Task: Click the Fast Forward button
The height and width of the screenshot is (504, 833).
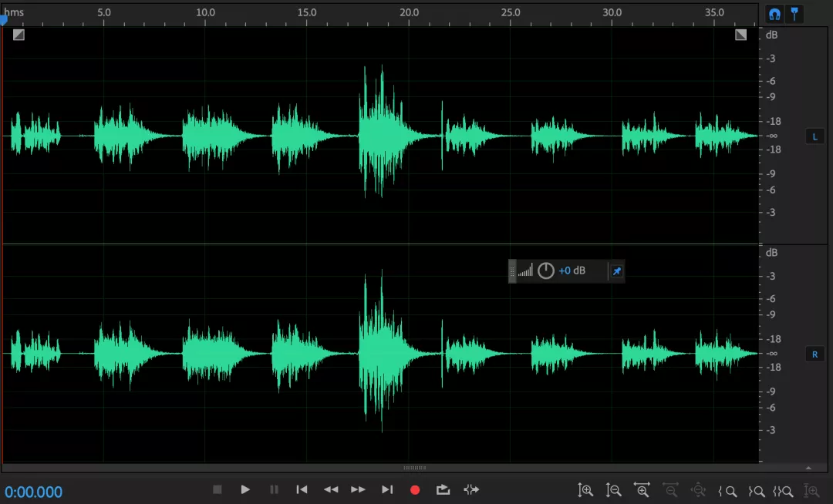Action: [x=358, y=489]
